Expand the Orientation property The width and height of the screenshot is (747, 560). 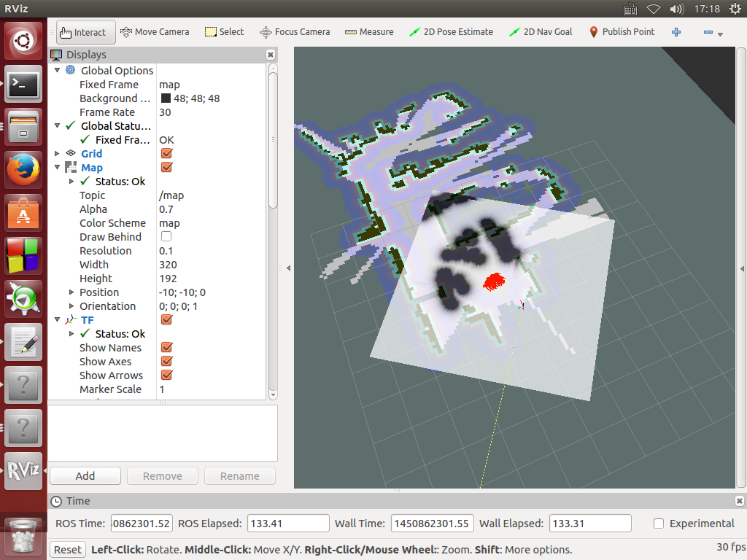[x=71, y=306]
